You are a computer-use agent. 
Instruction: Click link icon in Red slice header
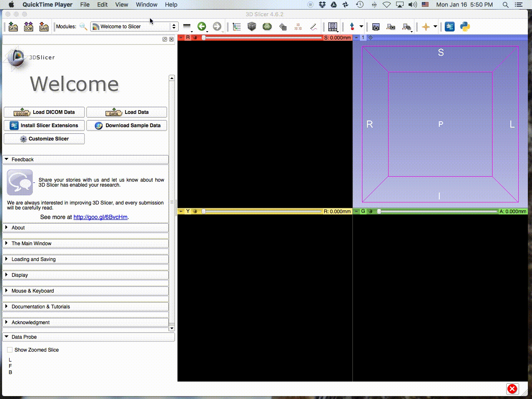195,37
